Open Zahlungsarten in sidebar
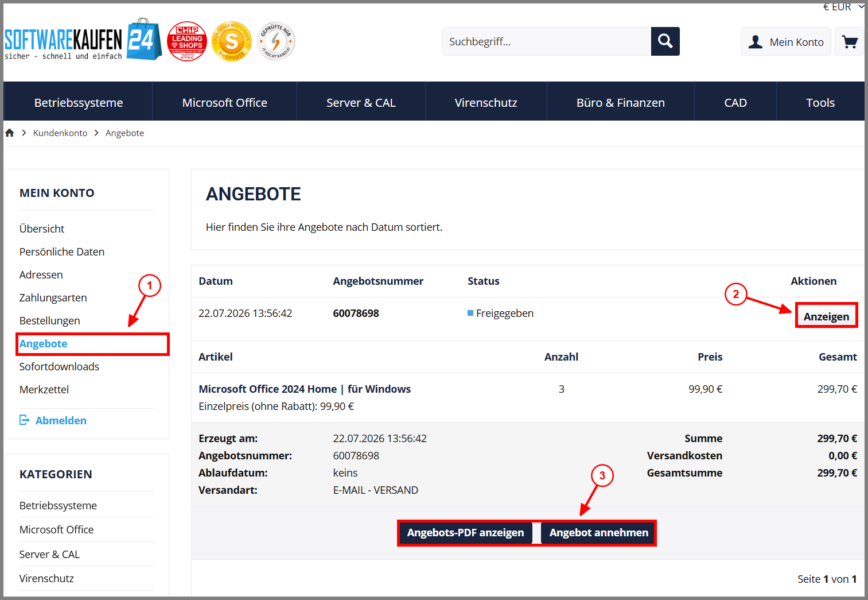Image resolution: width=868 pixels, height=600 pixels. pos(53,297)
